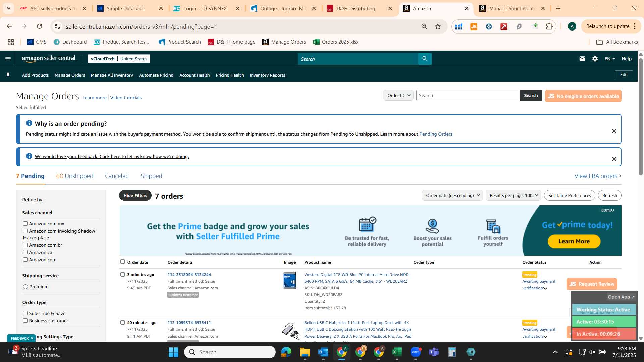Image resolution: width=644 pixels, height=362 pixels.
Task: Close the feedback request banner
Action: (614, 159)
